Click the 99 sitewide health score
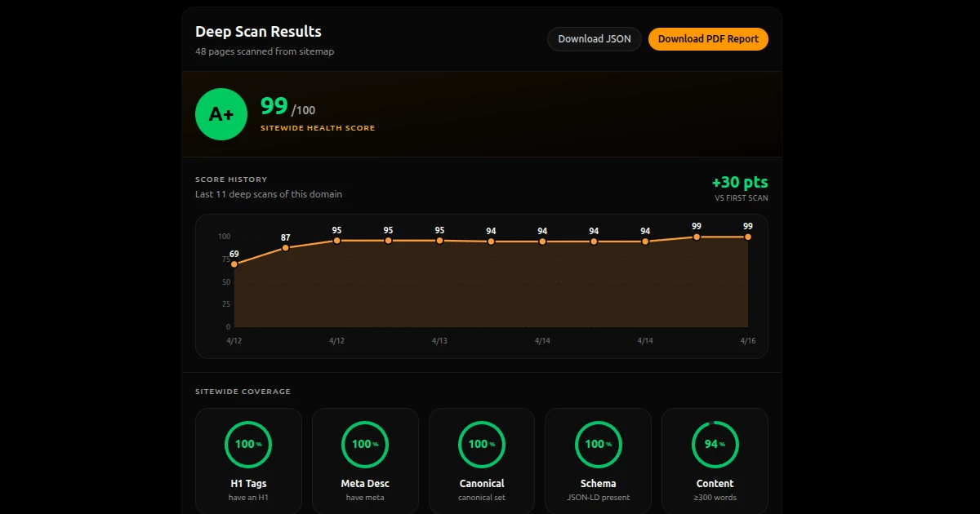The image size is (980, 514). (x=274, y=106)
